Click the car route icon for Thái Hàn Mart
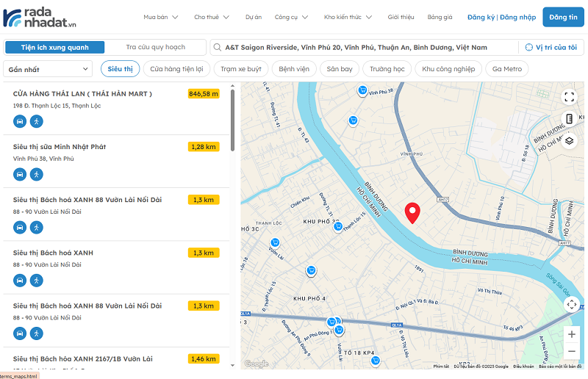Screen dimensions: 588x379 tap(20, 121)
